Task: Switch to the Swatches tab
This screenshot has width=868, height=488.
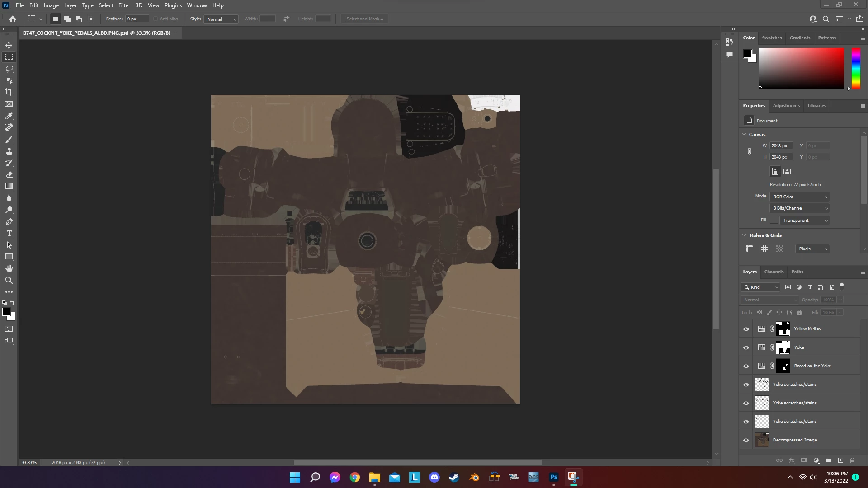Action: (x=772, y=38)
